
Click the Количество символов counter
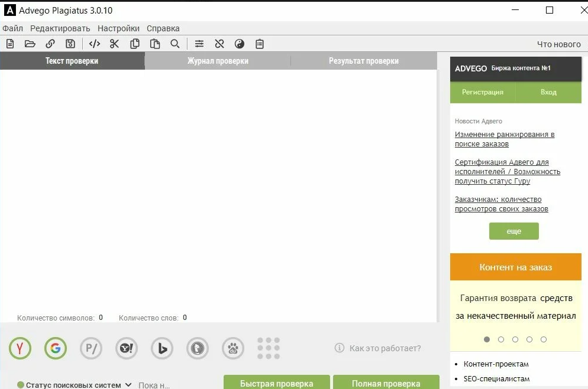(x=60, y=318)
